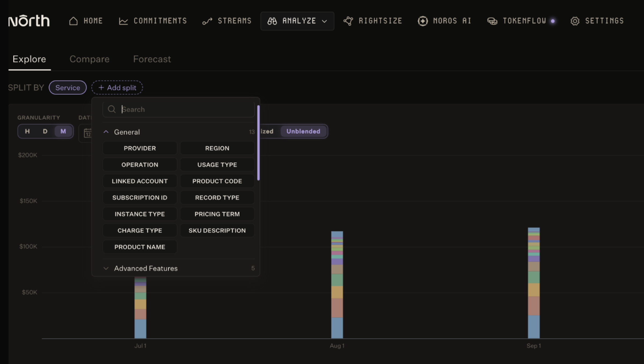Select daily granularity D
Viewport: 644px width, 364px height.
coord(45,131)
